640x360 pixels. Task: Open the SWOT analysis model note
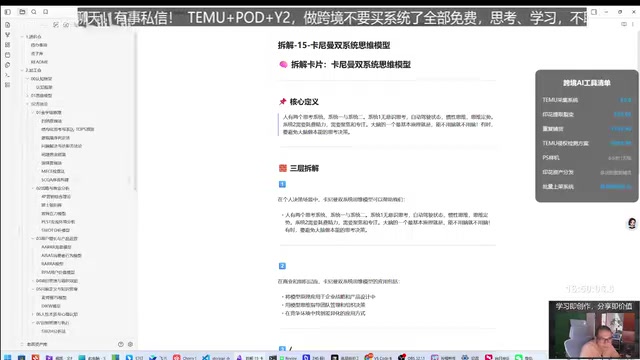[56, 230]
